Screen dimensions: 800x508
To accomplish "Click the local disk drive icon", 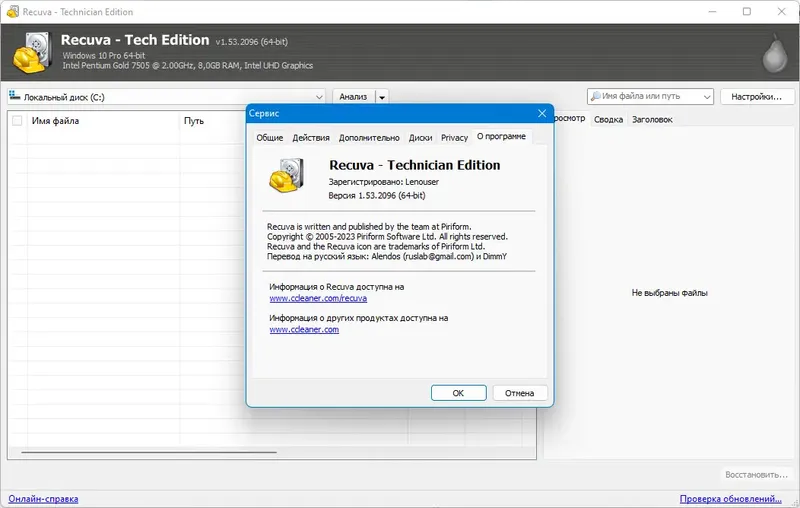I will 14,96.
